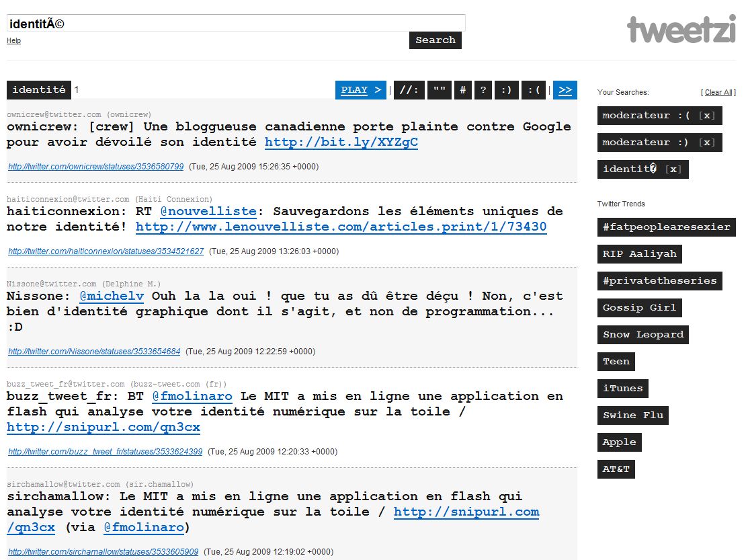Apply the :) positive smiley filter
This screenshot has height=560, width=748.
click(x=506, y=89)
